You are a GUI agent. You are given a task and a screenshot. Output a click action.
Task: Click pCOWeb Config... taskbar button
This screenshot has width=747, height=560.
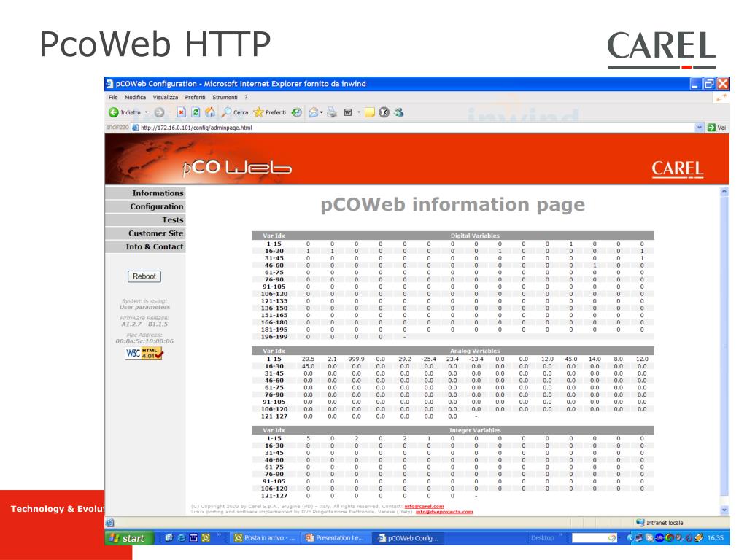click(409, 538)
